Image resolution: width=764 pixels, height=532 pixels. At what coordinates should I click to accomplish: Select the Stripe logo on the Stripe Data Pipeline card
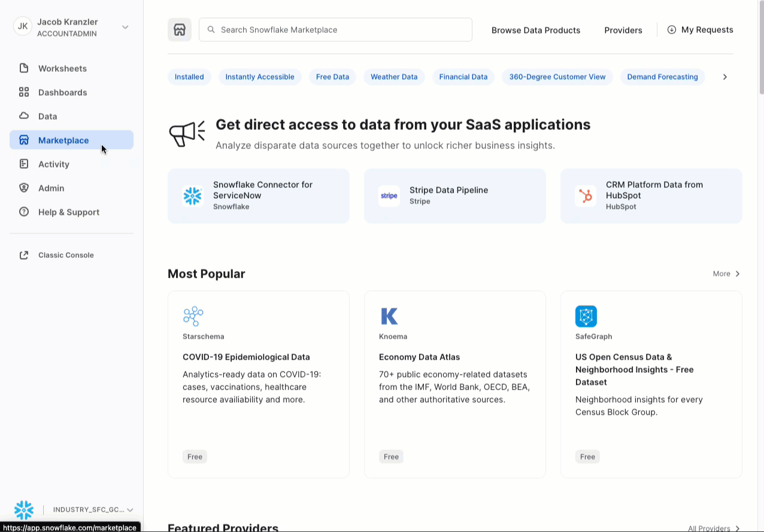coord(389,196)
